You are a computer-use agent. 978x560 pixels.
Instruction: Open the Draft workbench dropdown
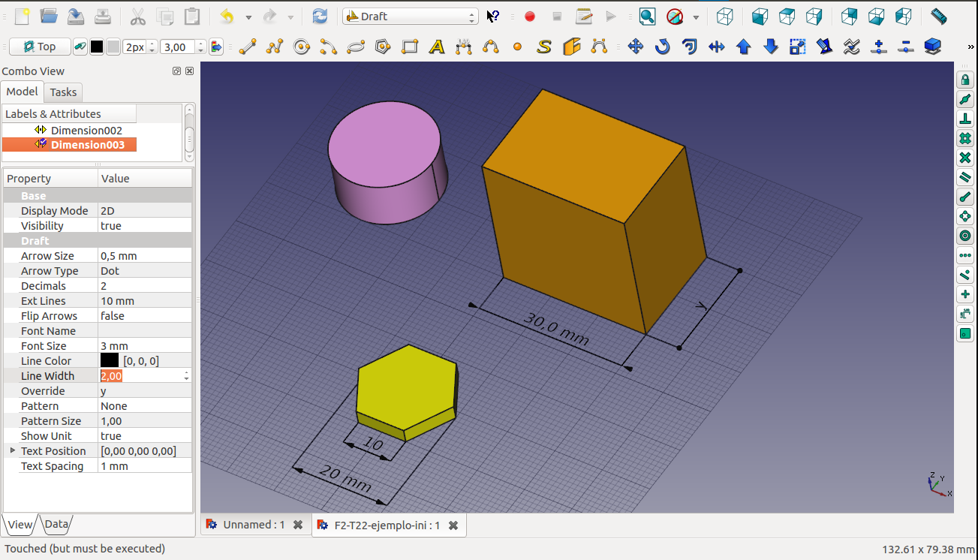click(x=410, y=17)
